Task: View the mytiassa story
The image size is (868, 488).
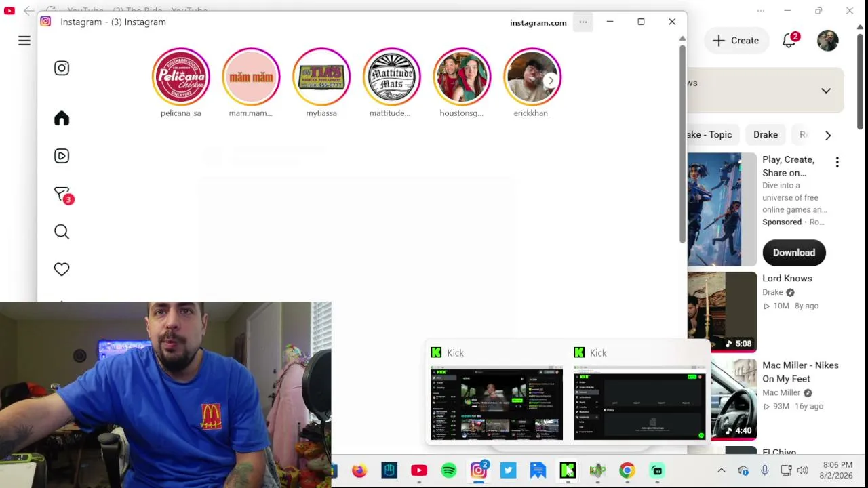Action: click(321, 77)
